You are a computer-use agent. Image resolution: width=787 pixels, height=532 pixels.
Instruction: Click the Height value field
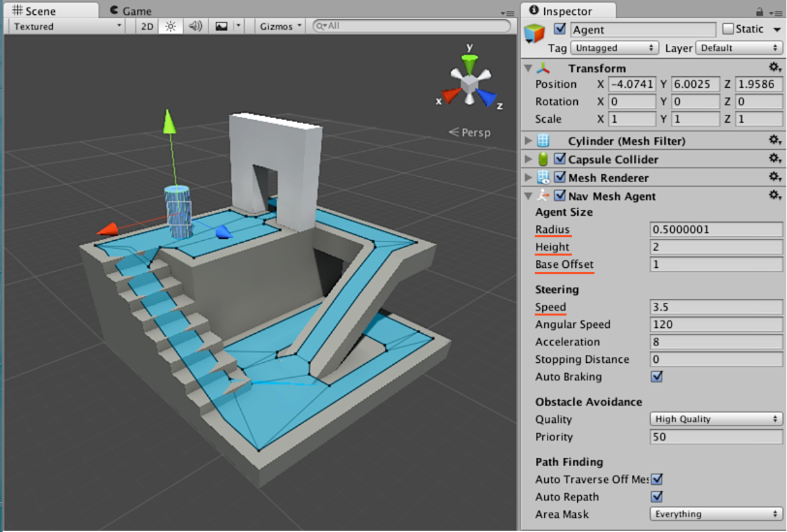pyautogui.click(x=716, y=247)
